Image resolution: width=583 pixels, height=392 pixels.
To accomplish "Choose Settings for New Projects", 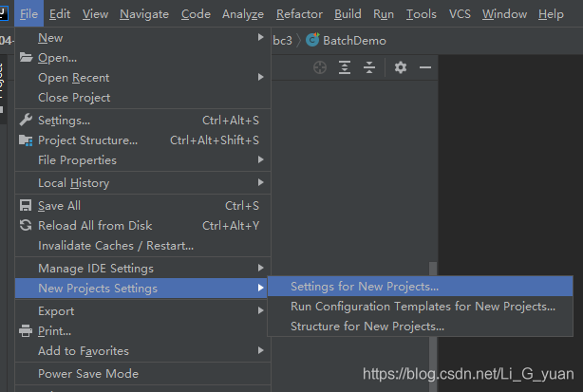I will tap(365, 286).
